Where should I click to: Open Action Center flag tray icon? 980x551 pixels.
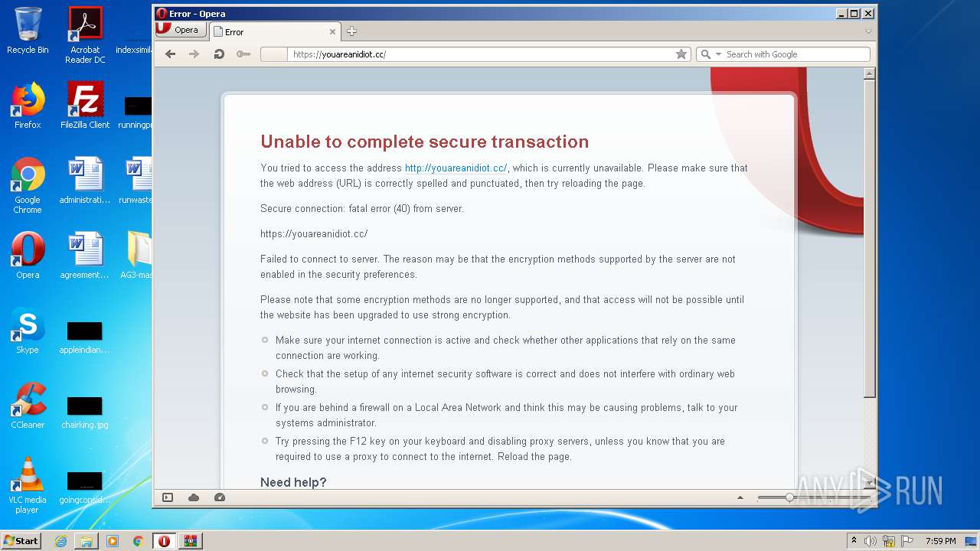click(907, 541)
